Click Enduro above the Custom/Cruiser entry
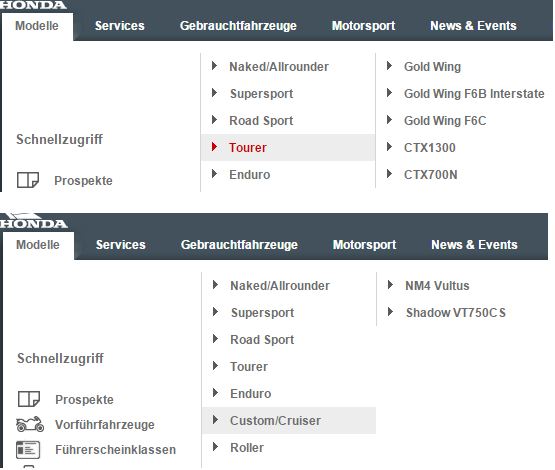Image resolution: width=555 pixels, height=470 pixels. tap(251, 394)
